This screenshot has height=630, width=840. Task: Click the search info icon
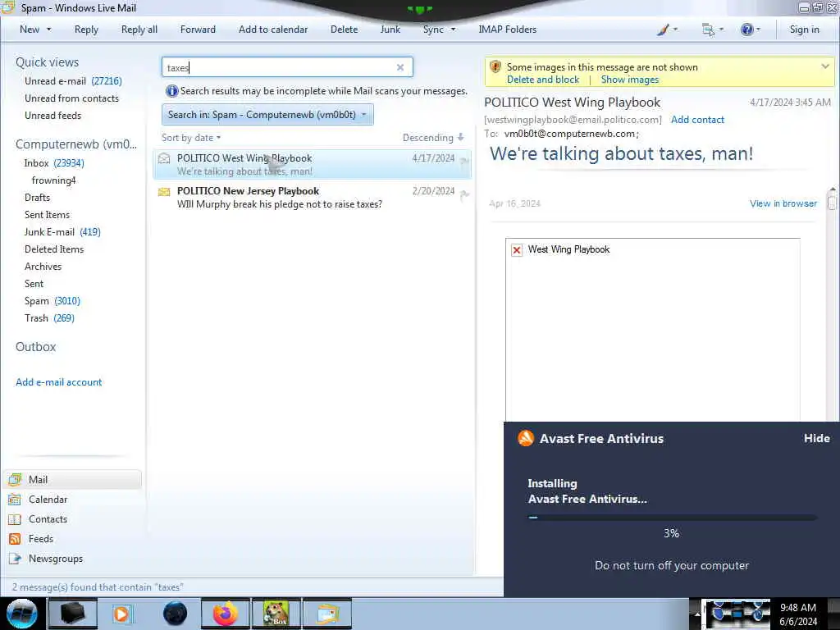[x=171, y=91]
